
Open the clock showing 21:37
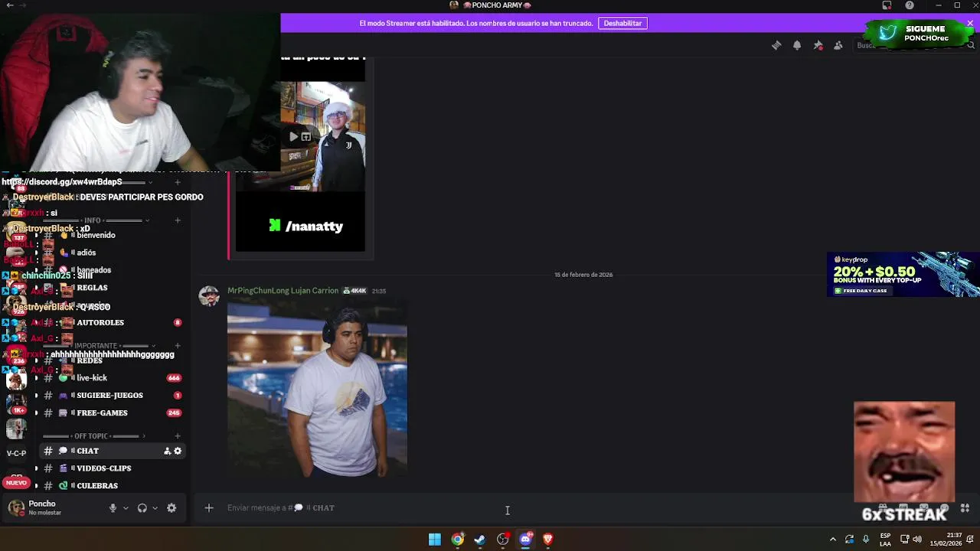coord(946,540)
